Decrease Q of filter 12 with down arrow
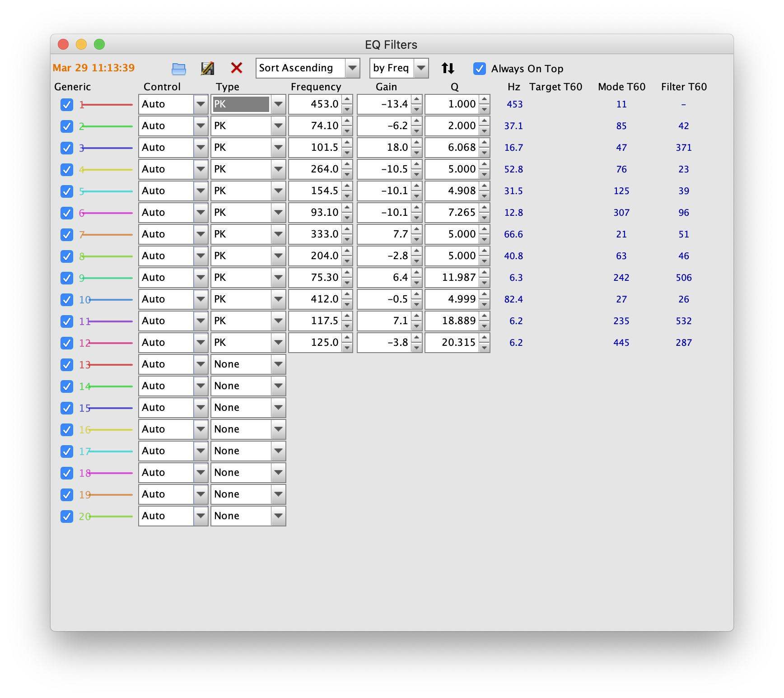 click(484, 347)
